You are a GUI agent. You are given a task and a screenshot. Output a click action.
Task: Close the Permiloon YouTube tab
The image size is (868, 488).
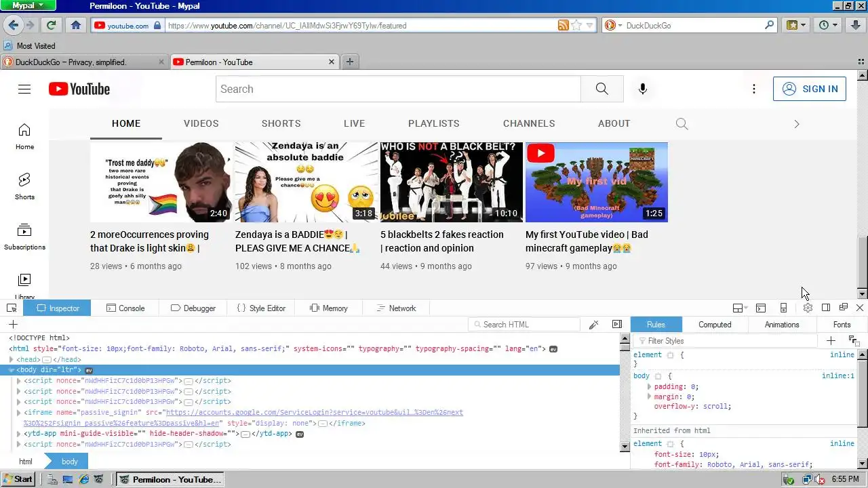click(332, 62)
